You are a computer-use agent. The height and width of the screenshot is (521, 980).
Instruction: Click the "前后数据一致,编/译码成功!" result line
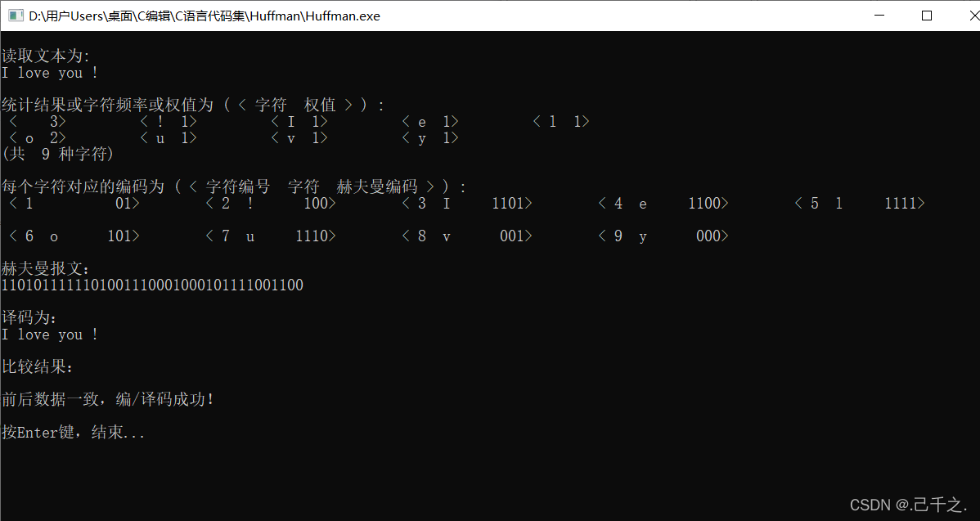[x=108, y=399]
